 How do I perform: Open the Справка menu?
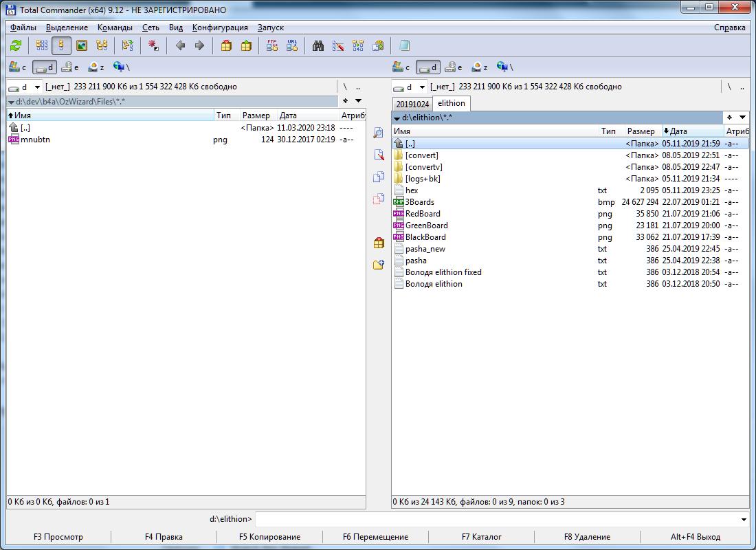(x=729, y=27)
